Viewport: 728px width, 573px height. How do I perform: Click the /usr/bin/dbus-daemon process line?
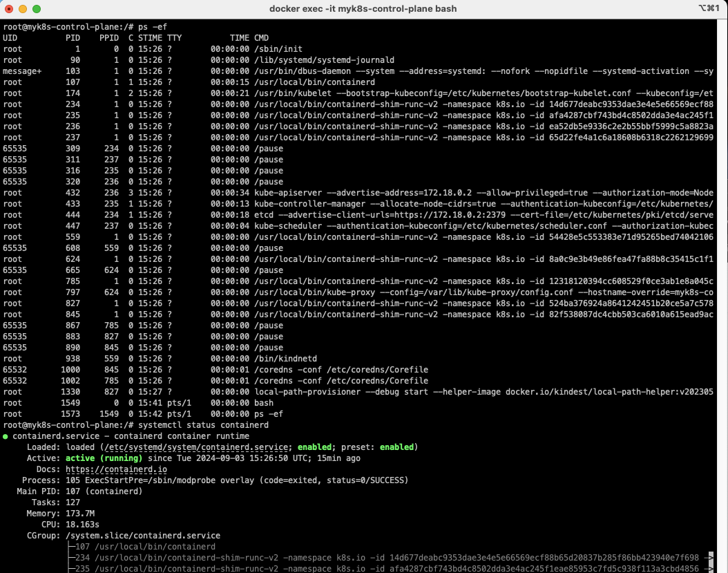(x=358, y=71)
